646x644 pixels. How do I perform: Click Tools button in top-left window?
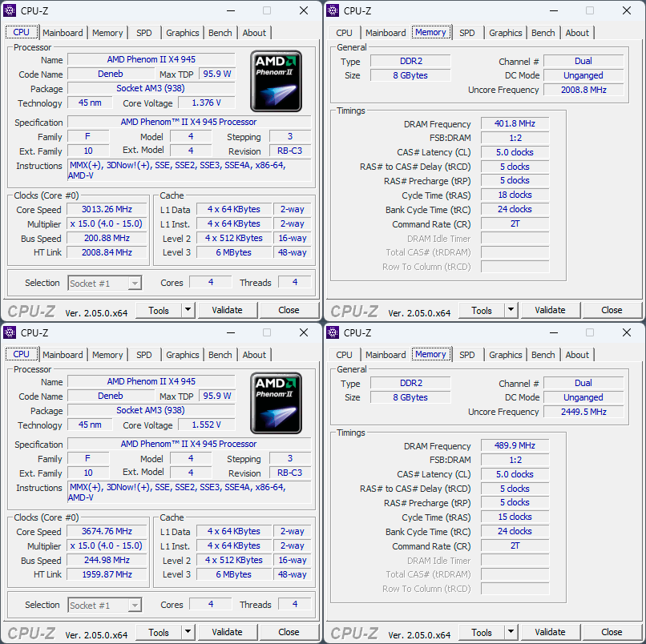[x=159, y=310]
